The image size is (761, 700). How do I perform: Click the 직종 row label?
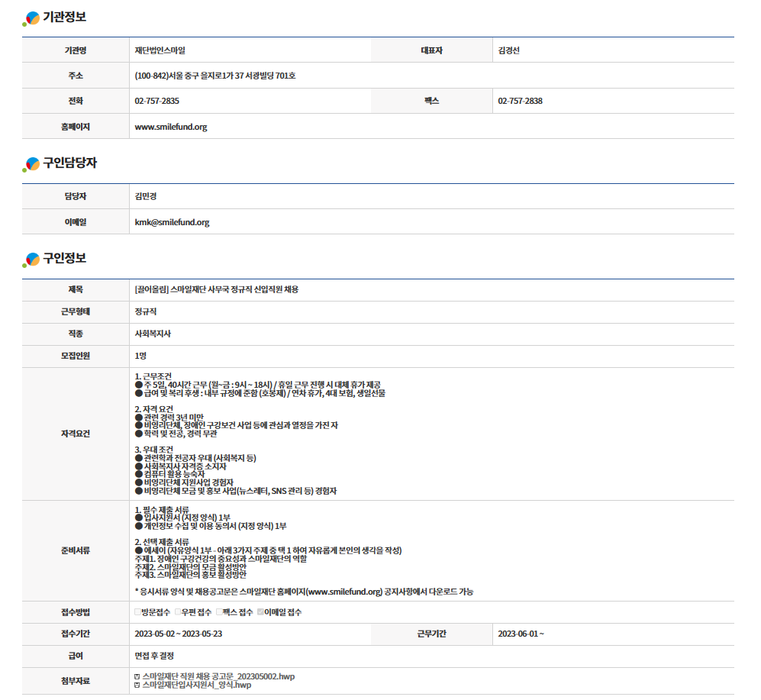pyautogui.click(x=76, y=334)
